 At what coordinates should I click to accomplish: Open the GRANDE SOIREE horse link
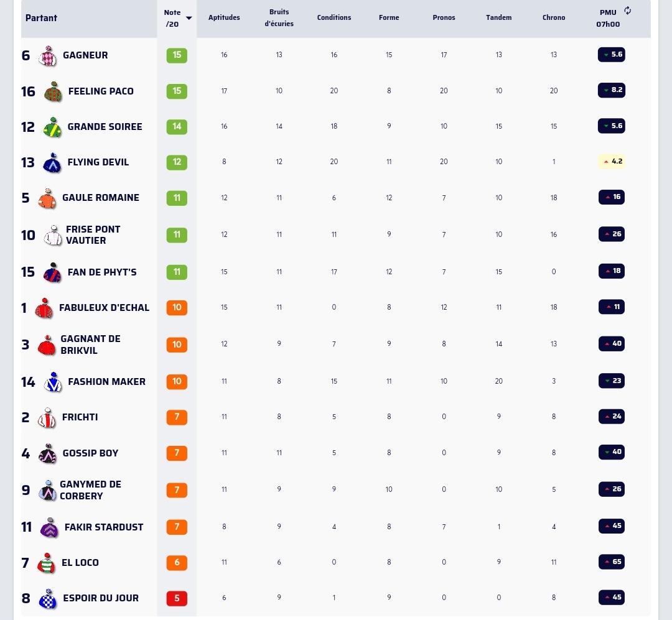click(105, 127)
